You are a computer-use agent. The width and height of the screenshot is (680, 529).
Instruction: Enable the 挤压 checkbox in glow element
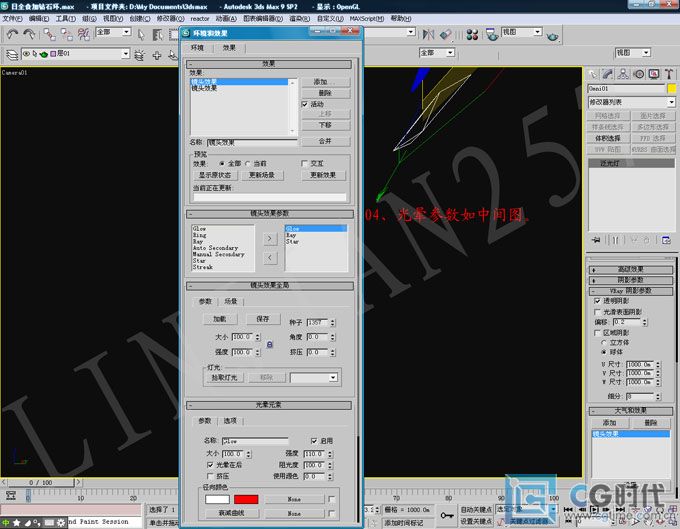(x=210, y=476)
